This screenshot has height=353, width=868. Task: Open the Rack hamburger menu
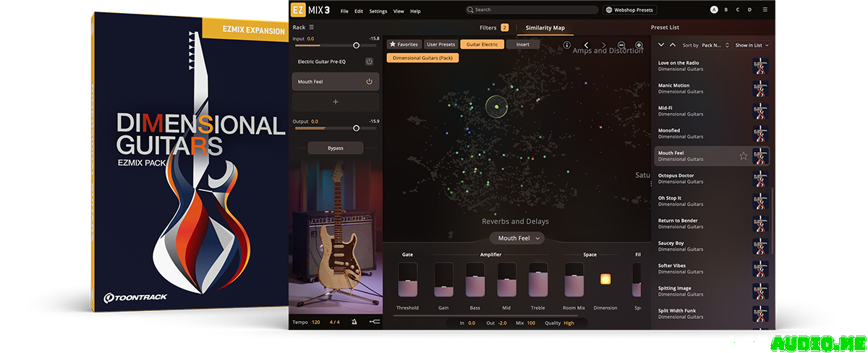(x=312, y=27)
